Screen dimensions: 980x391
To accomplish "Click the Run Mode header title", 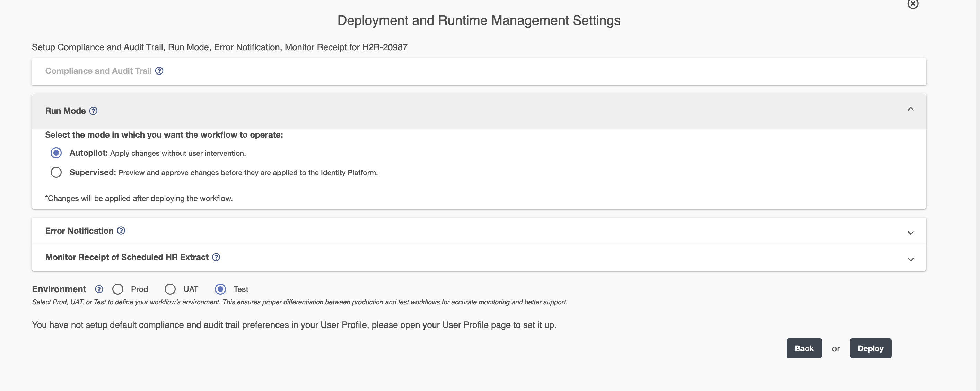I will [65, 111].
